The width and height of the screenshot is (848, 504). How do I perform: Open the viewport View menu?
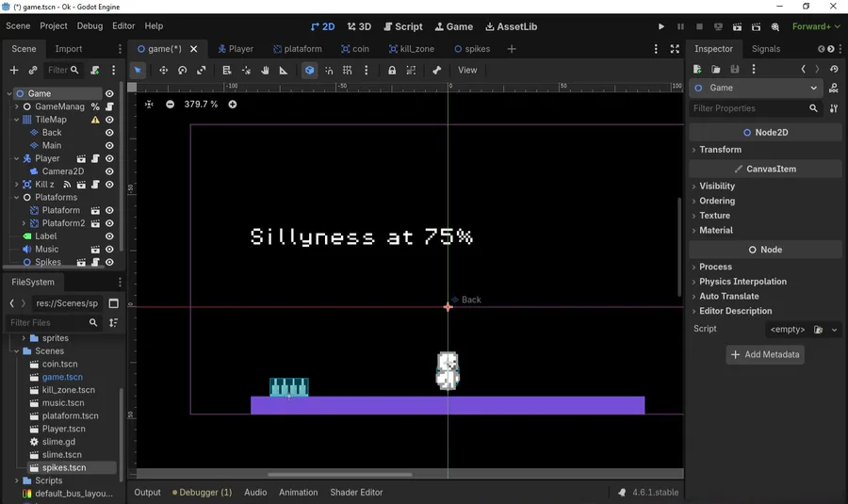click(x=467, y=71)
